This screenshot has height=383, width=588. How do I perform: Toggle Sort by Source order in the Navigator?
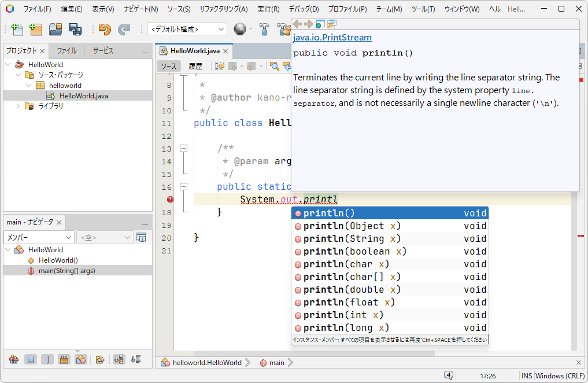(136, 359)
